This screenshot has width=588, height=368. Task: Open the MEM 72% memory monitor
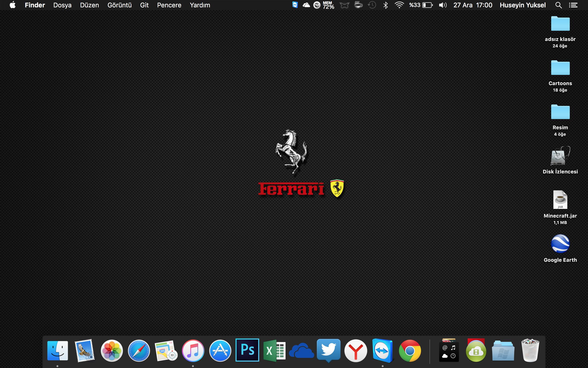(328, 5)
